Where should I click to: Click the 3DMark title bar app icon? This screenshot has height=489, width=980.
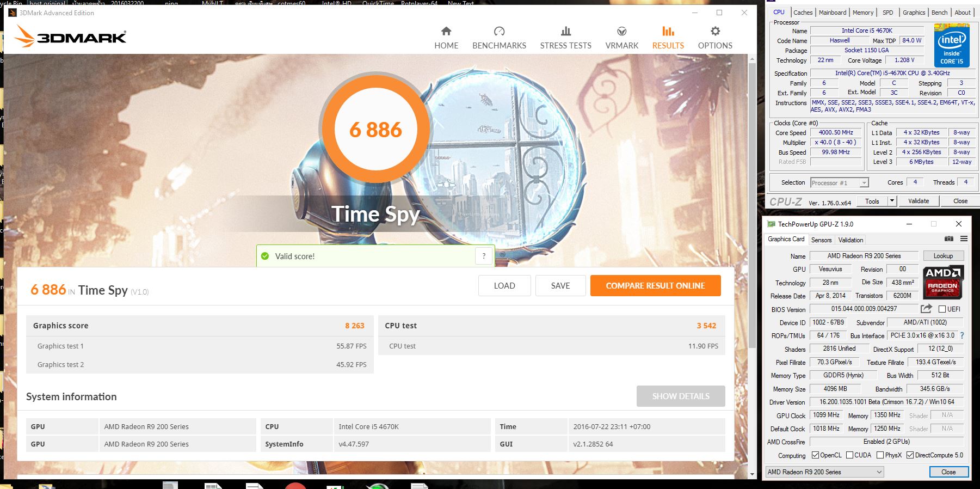tap(13, 13)
